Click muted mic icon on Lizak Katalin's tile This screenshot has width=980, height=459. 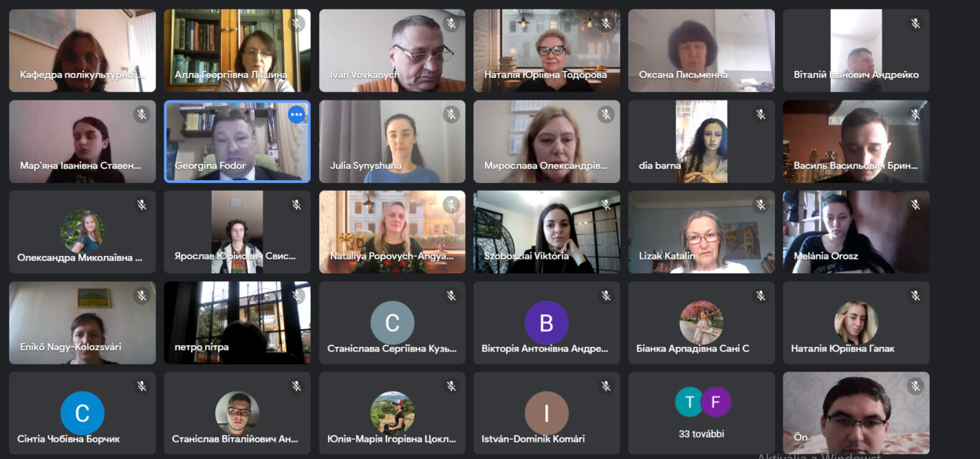761,205
